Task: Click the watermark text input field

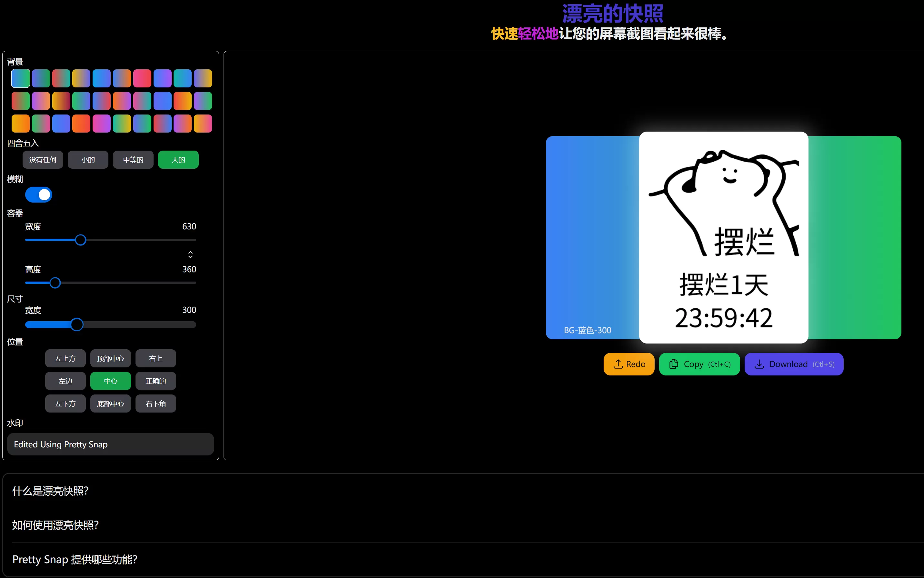Action: pyautogui.click(x=110, y=444)
